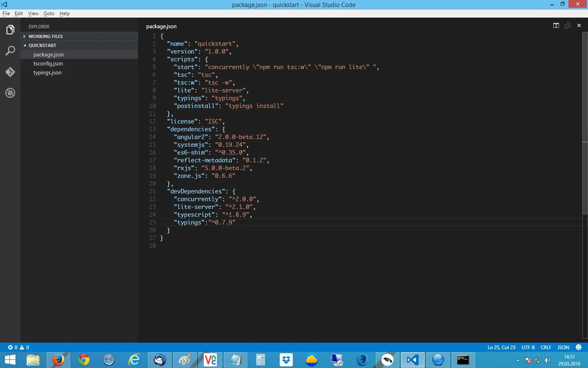The image size is (588, 368).
Task: Open the Goto menu
Action: tap(49, 13)
